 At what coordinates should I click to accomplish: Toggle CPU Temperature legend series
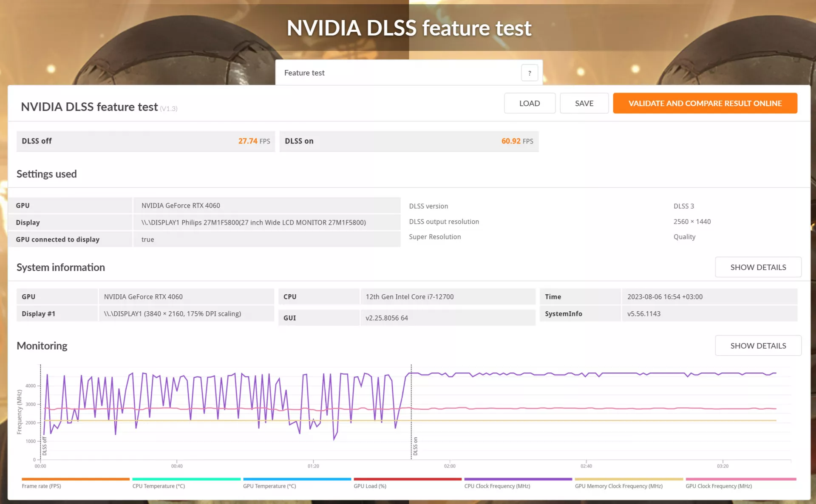159,486
